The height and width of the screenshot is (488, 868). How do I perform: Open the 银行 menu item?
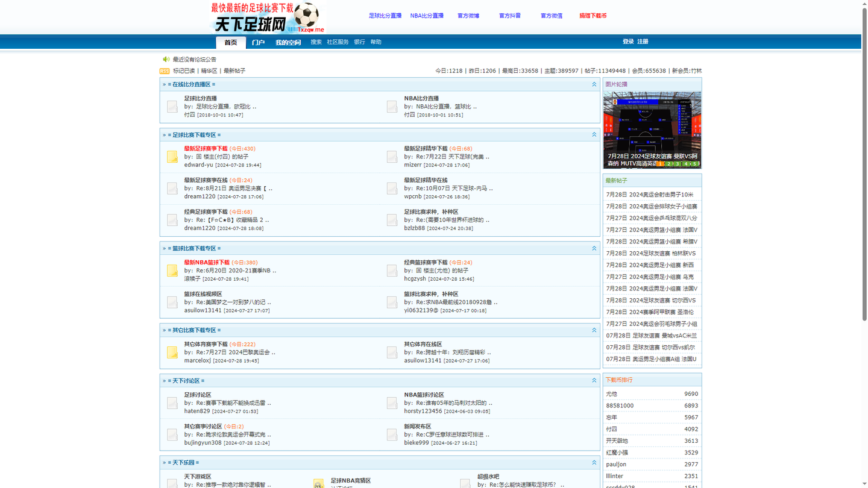(360, 42)
